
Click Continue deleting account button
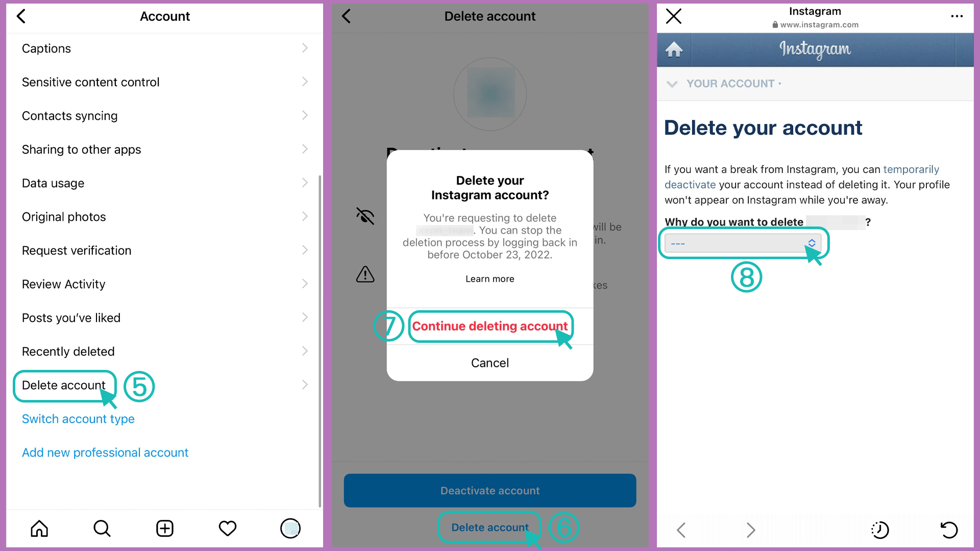[x=489, y=327]
